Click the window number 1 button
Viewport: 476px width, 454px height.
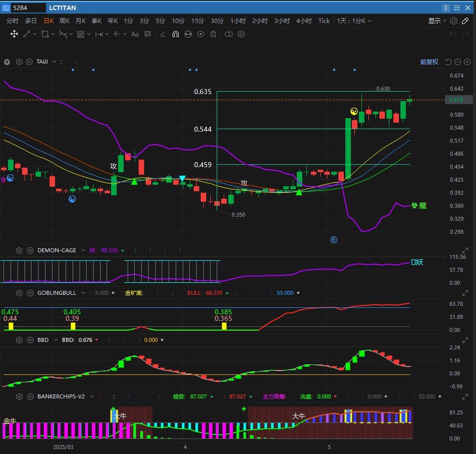point(445,8)
